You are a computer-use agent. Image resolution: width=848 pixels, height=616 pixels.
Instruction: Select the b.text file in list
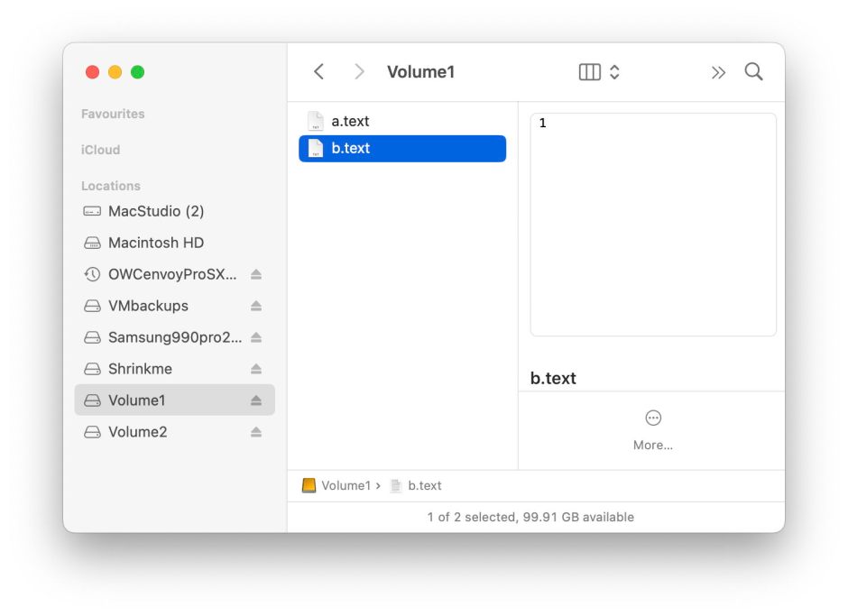coord(350,149)
